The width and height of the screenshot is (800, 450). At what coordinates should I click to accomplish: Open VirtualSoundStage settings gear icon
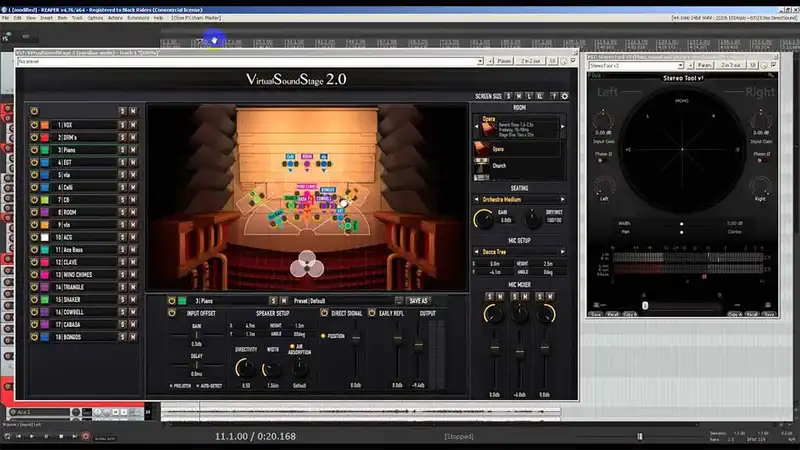(564, 96)
